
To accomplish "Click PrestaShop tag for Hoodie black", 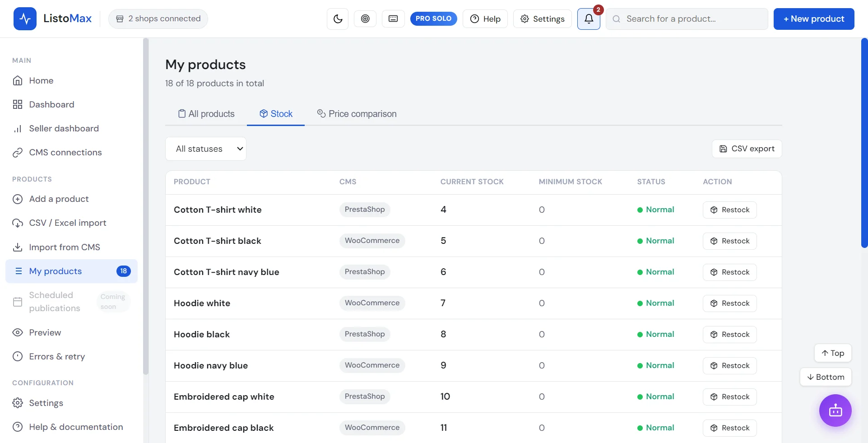I will (x=365, y=334).
